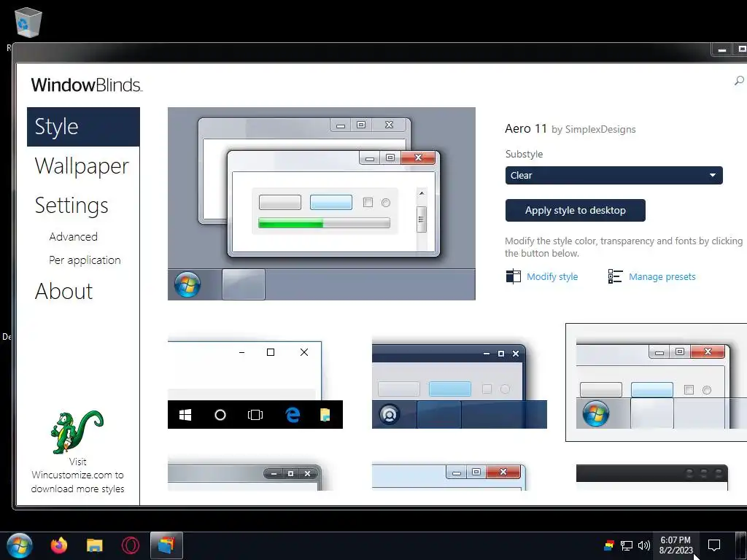Image resolution: width=747 pixels, height=560 pixels.
Task: Click the Wincustomize gecko mascot icon
Action: (x=76, y=432)
